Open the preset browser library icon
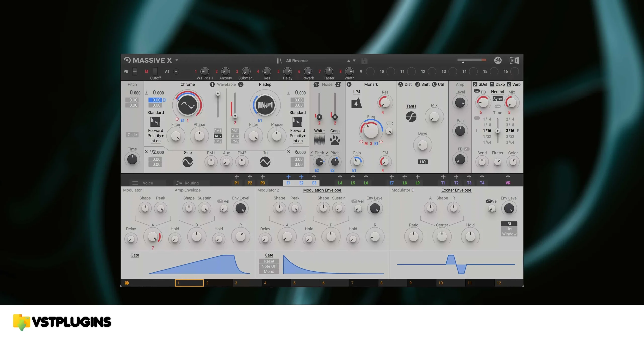 [279, 61]
